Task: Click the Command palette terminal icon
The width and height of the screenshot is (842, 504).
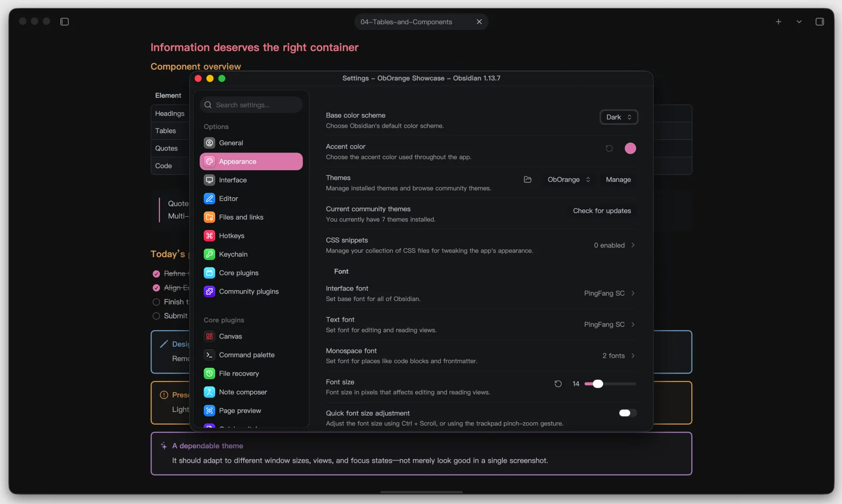Action: 210,355
